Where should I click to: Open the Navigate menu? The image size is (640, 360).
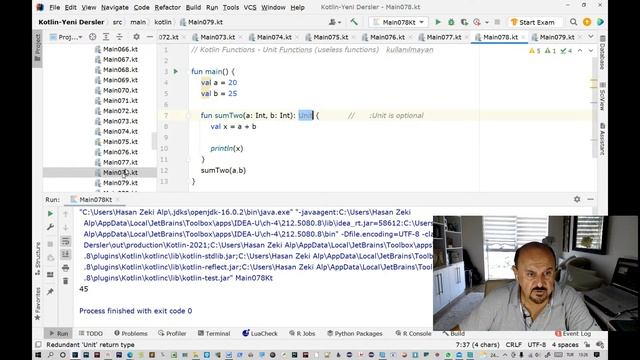tap(115, 7)
